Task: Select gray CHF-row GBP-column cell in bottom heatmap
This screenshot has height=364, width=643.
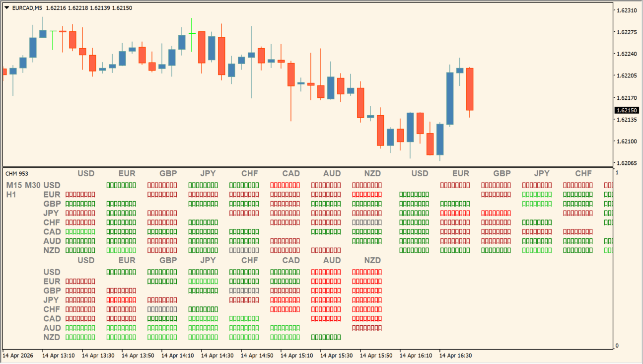Action: 162,309
